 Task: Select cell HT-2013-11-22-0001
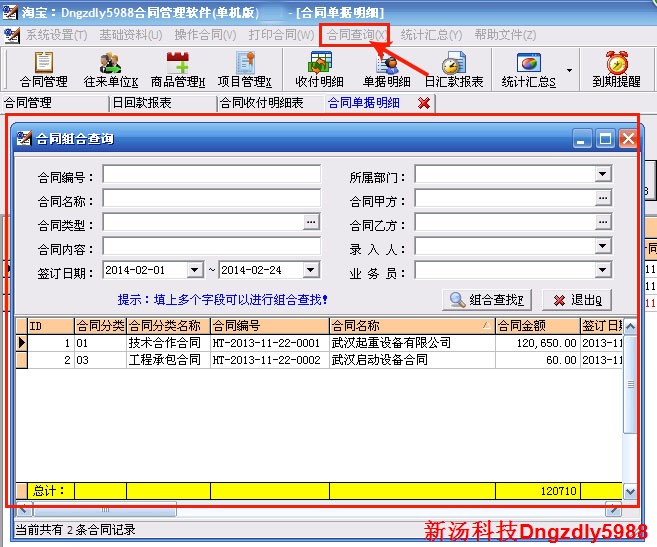coord(269,343)
